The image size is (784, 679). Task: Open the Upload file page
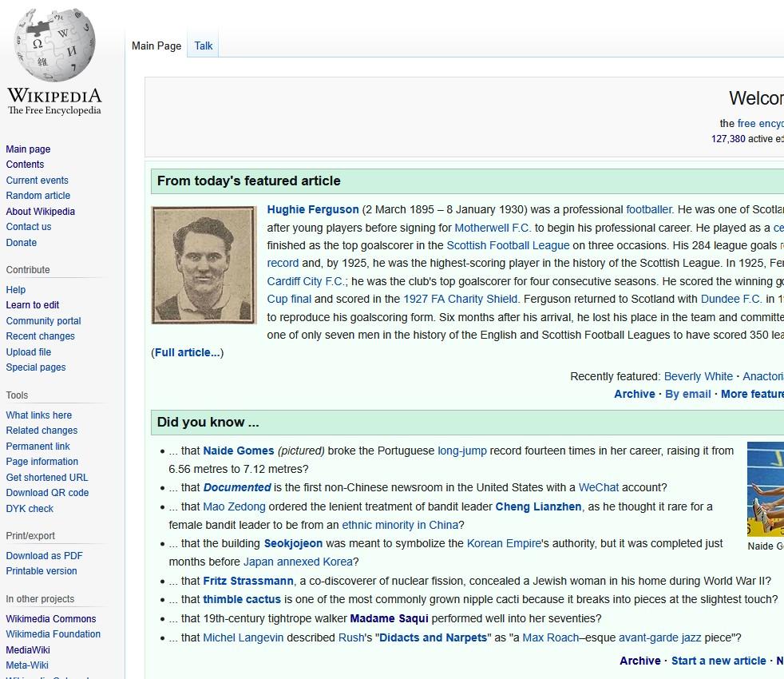point(29,352)
